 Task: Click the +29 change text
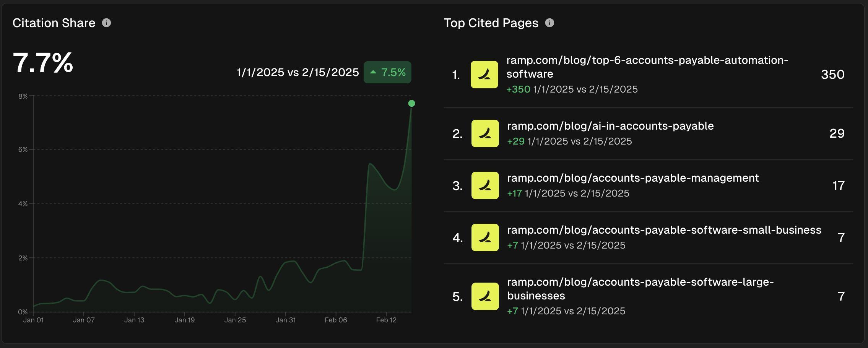point(516,141)
